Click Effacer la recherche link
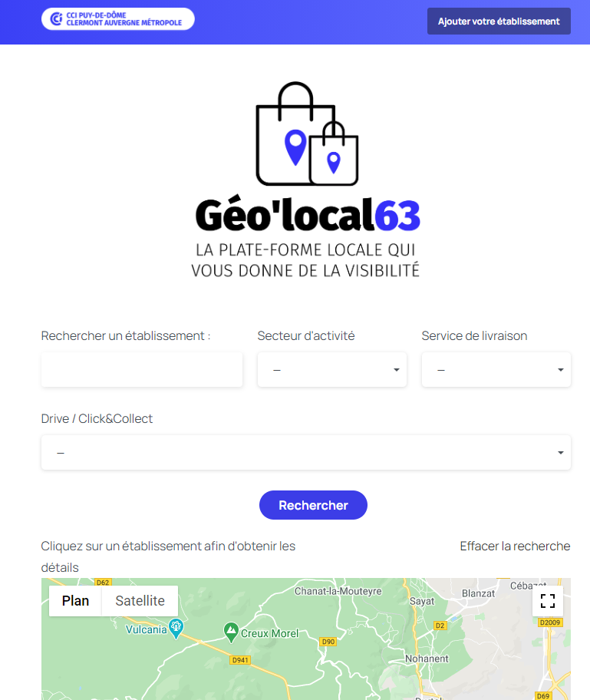 (x=515, y=546)
